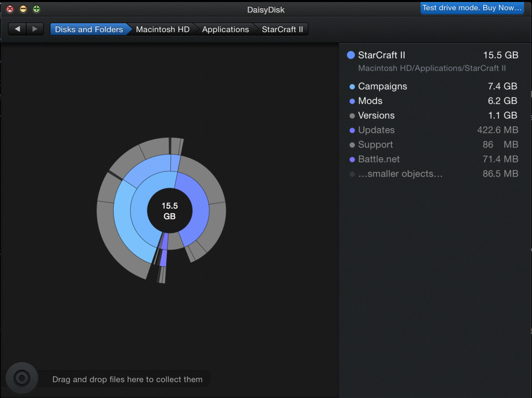Viewport: 532px width, 398px height.
Task: Click the 15.5 GB center of the sunburst
Action: (x=170, y=211)
